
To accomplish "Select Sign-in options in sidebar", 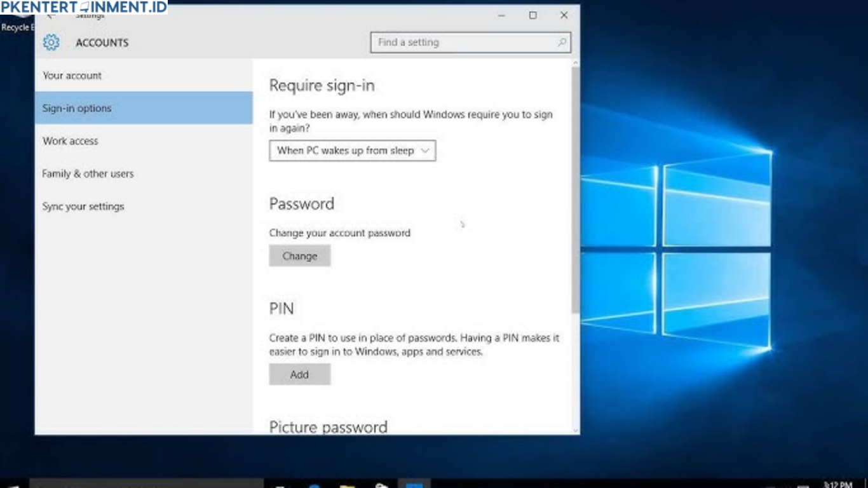I will pos(144,108).
